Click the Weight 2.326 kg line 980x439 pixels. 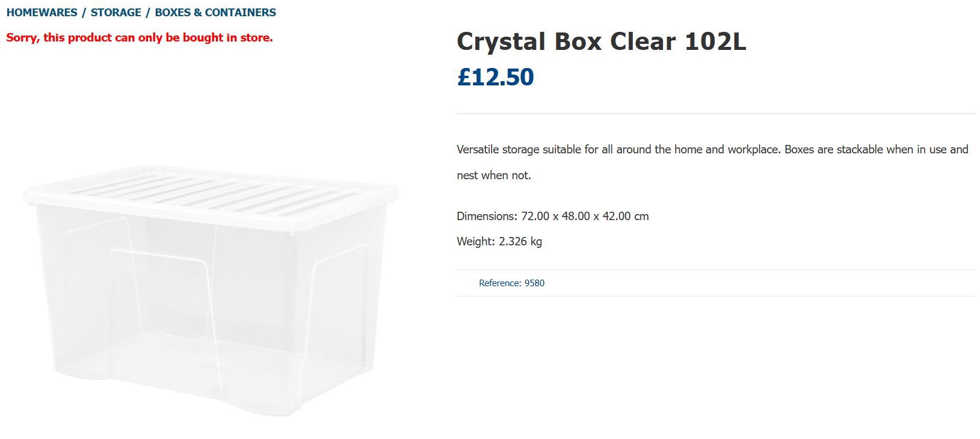[x=499, y=242]
